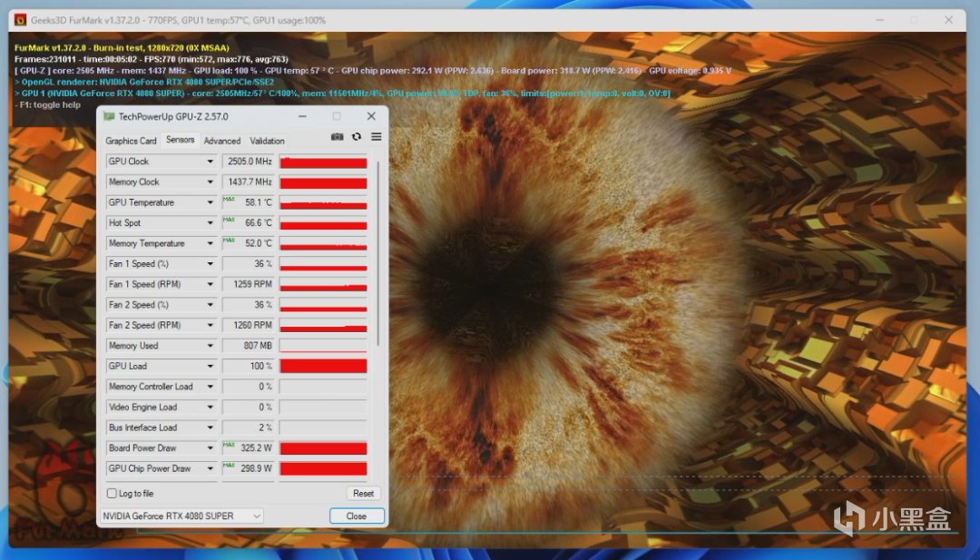Select the Validation tab
This screenshot has height=560, width=980.
(x=267, y=141)
